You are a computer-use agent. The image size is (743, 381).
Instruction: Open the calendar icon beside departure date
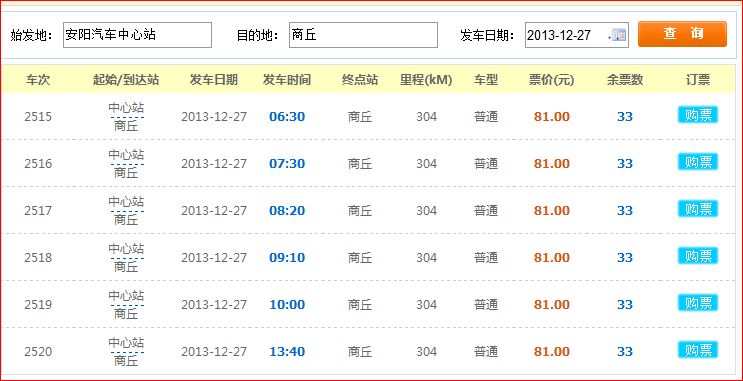(618, 35)
